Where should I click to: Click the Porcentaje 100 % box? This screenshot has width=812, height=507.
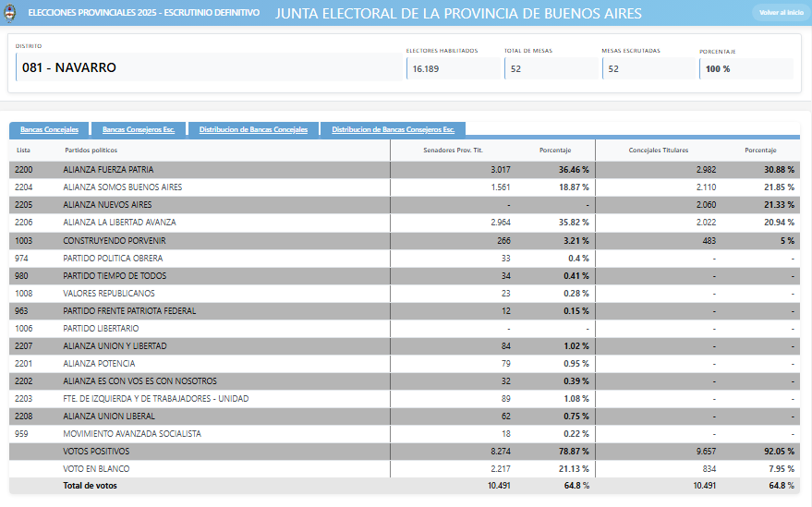tap(745, 68)
